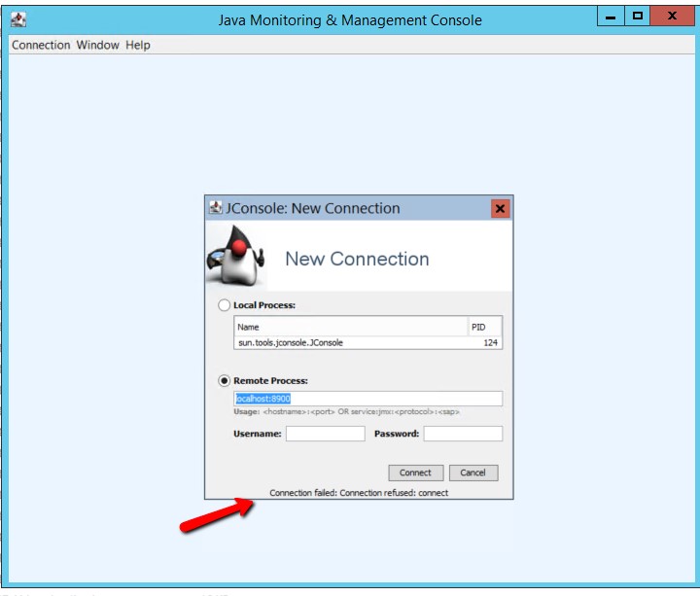Click the Name column header
The height and width of the screenshot is (596, 700).
351,328
